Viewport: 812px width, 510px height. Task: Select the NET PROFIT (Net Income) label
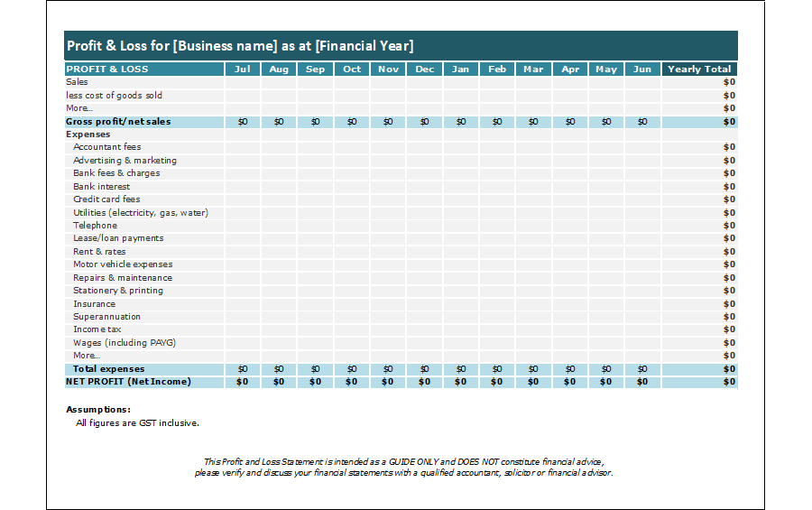(x=128, y=382)
